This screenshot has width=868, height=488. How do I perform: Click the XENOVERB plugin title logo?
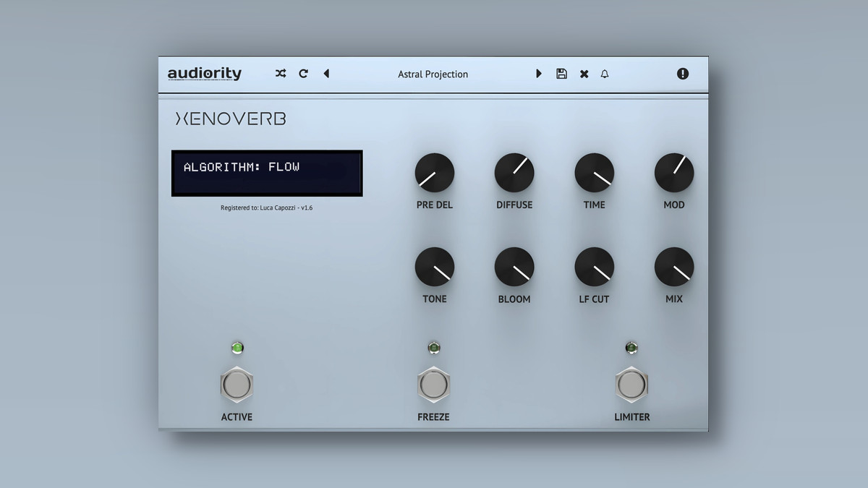click(231, 119)
